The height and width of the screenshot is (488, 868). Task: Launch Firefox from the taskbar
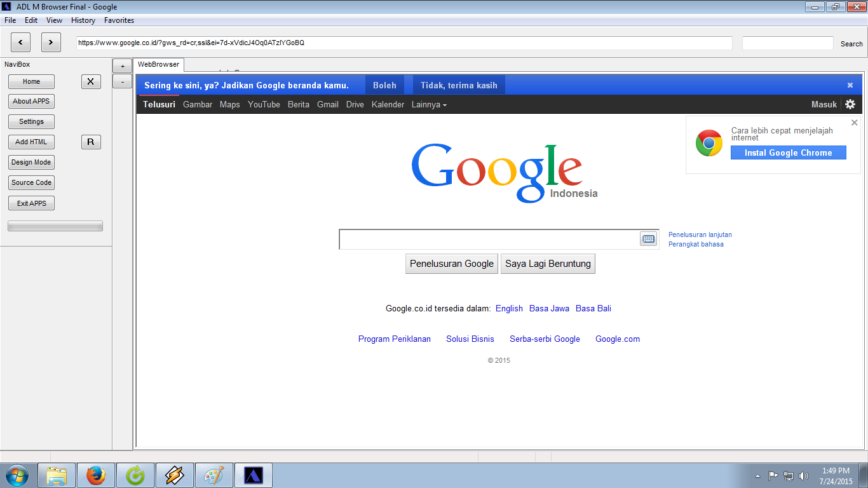(x=96, y=475)
